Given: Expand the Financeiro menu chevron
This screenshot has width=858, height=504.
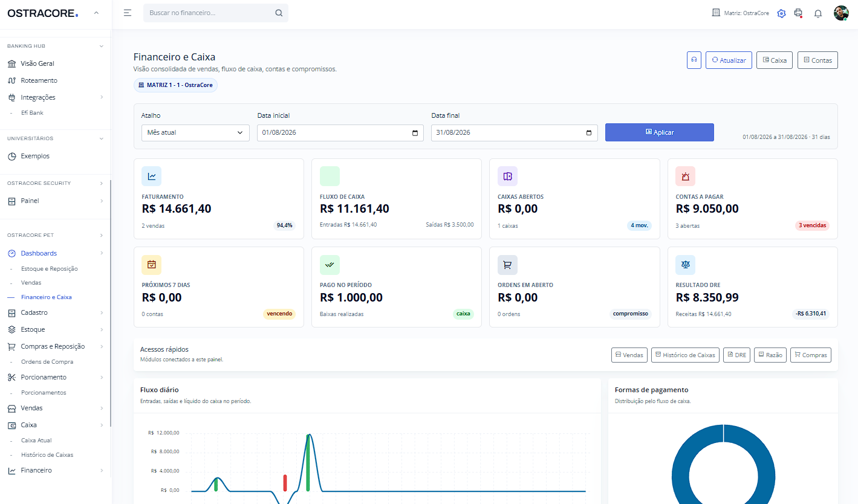Looking at the screenshot, I should point(102,470).
